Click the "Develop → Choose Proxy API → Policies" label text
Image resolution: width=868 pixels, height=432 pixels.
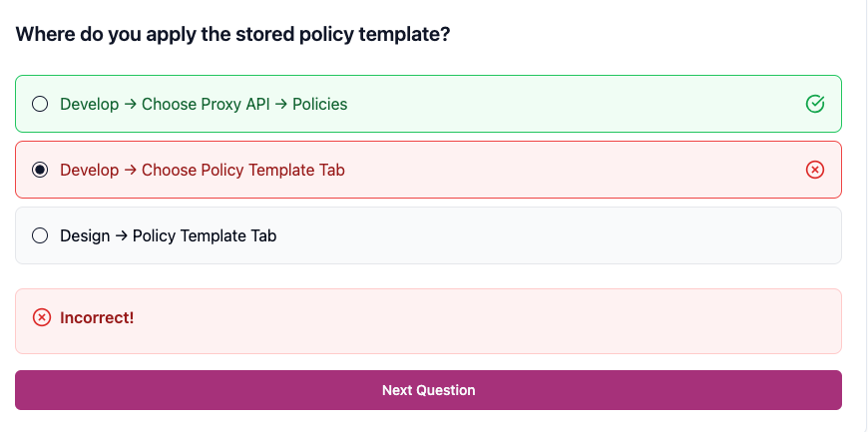pyautogui.click(x=204, y=104)
